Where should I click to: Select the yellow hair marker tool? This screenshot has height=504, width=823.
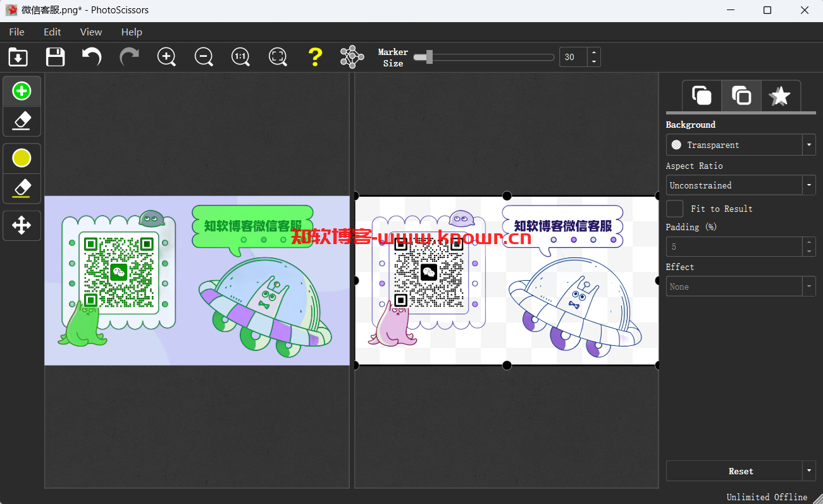click(x=22, y=159)
